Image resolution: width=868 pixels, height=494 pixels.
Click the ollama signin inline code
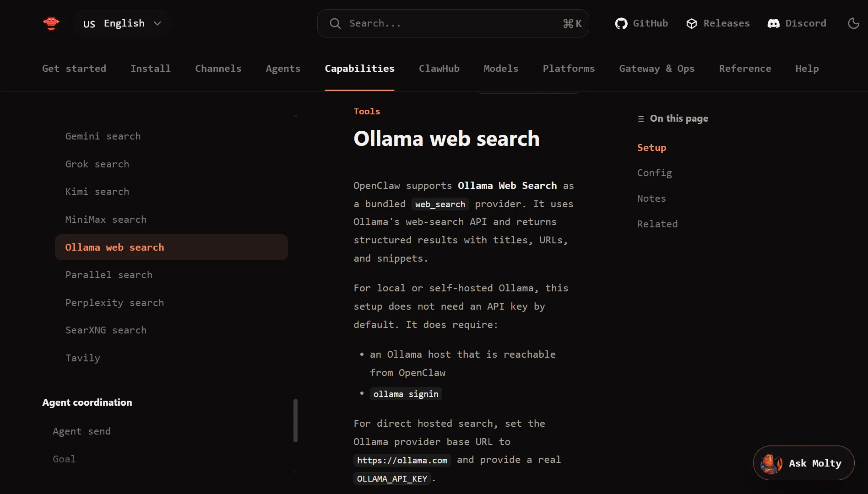point(406,394)
